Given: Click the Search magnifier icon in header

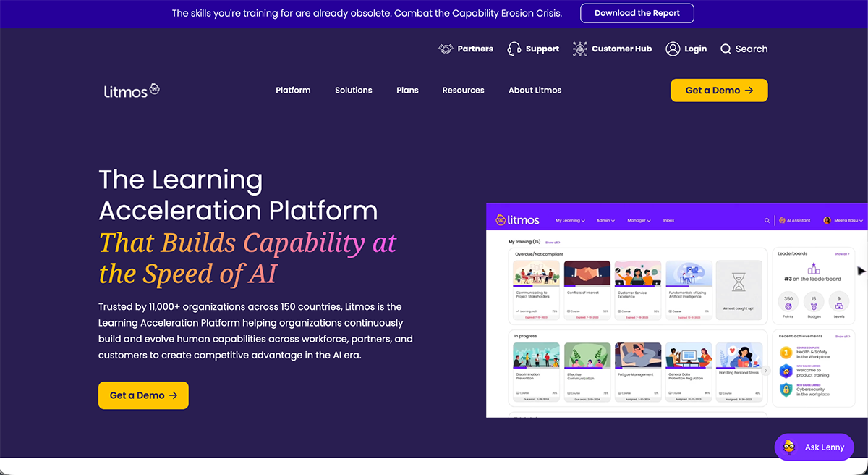Looking at the screenshot, I should [726, 49].
